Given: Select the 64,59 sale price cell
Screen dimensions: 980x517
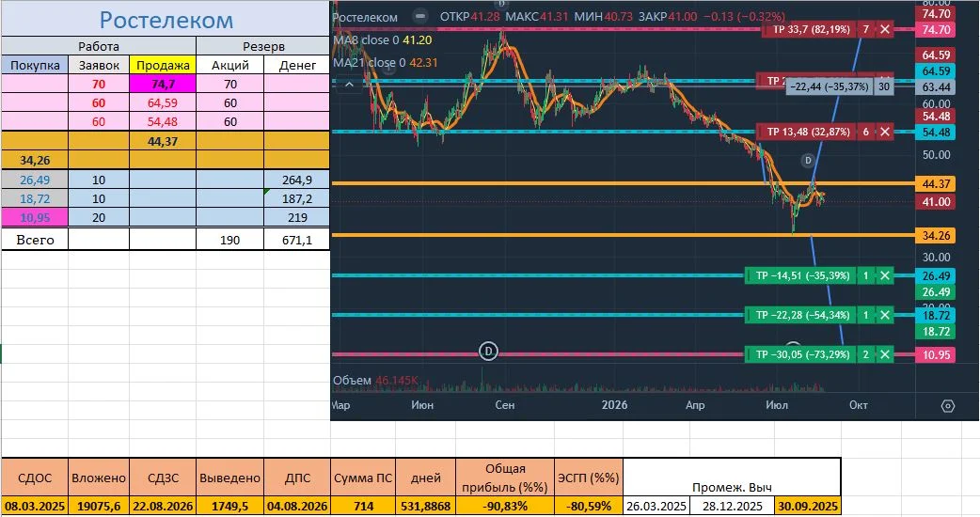Looking at the screenshot, I should pos(163,102).
